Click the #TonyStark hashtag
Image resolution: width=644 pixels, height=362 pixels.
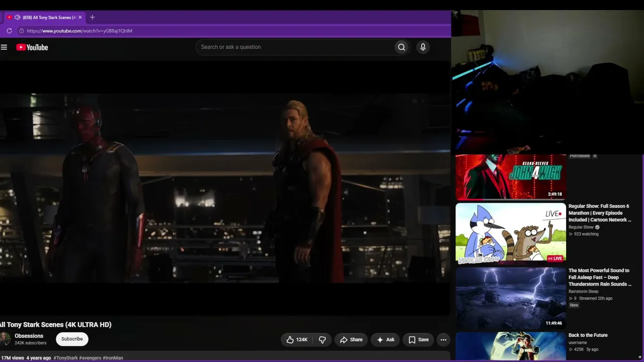coord(65,358)
